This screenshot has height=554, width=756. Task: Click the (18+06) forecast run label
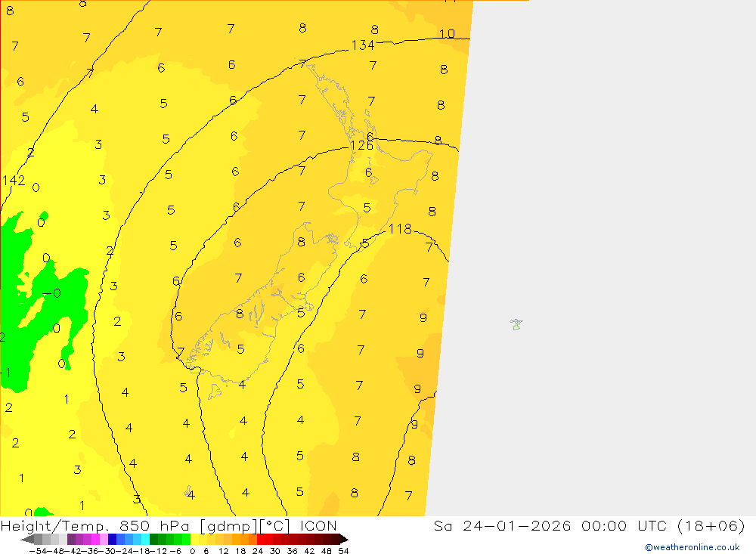[711, 526]
